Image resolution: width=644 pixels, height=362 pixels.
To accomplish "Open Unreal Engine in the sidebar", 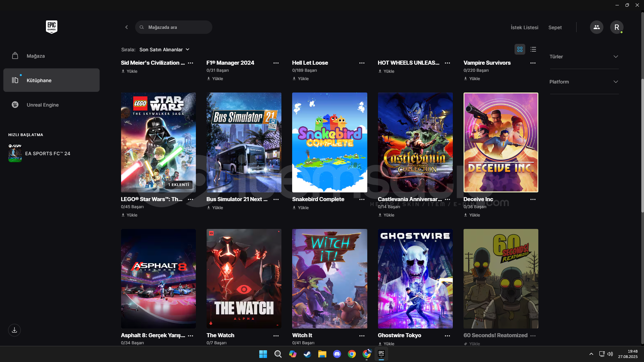I will click(x=51, y=105).
